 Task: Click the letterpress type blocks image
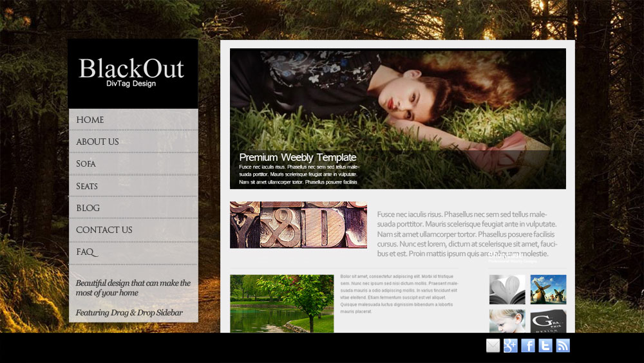click(298, 225)
